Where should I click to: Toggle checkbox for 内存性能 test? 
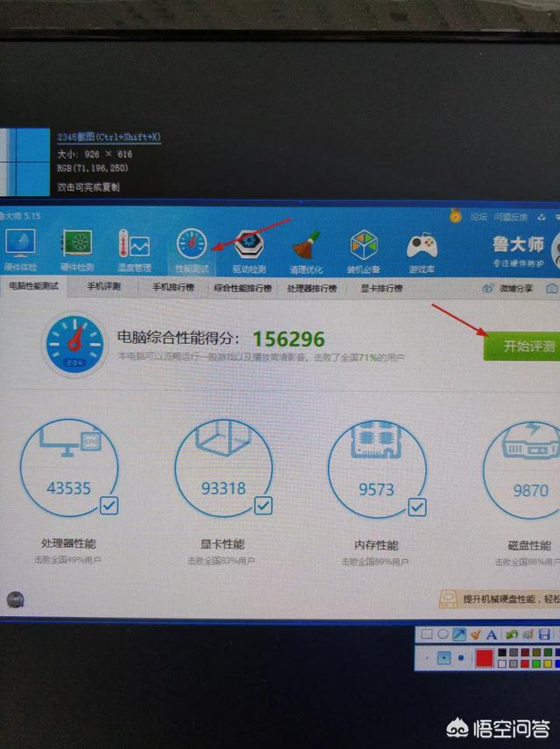coord(417,507)
